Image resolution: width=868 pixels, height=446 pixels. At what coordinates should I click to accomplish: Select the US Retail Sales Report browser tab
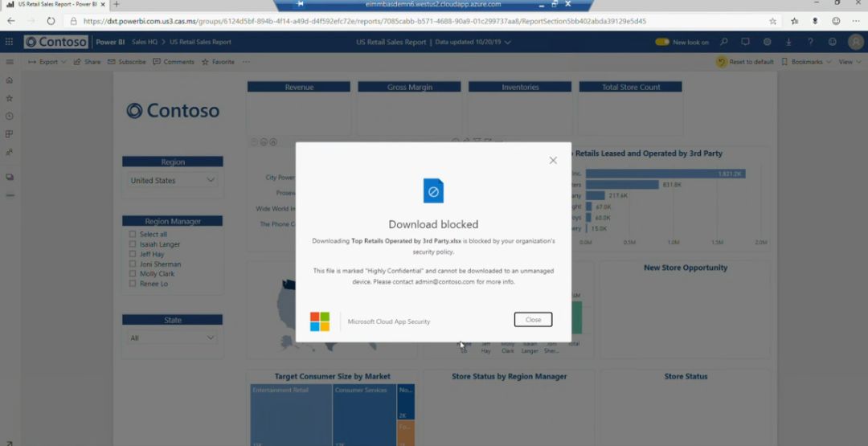pos(55,5)
